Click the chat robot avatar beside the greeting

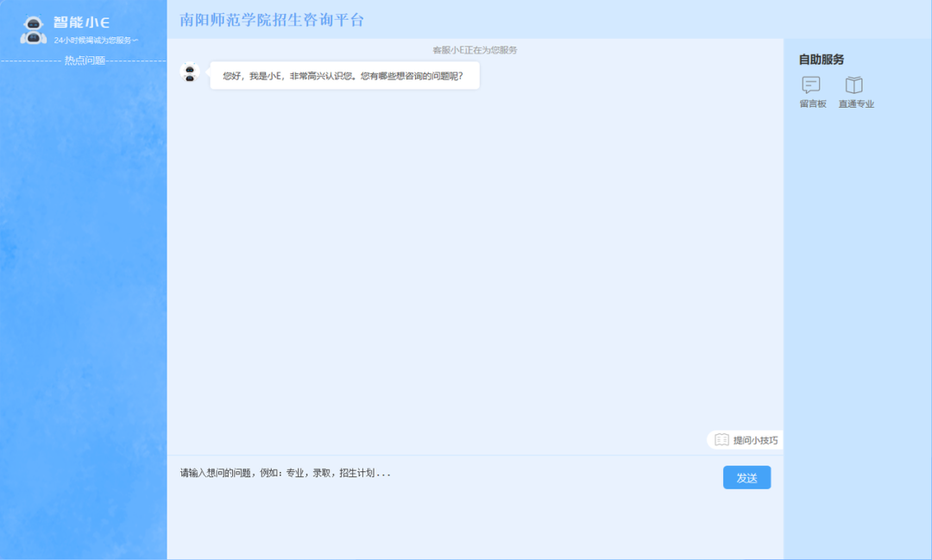(190, 72)
